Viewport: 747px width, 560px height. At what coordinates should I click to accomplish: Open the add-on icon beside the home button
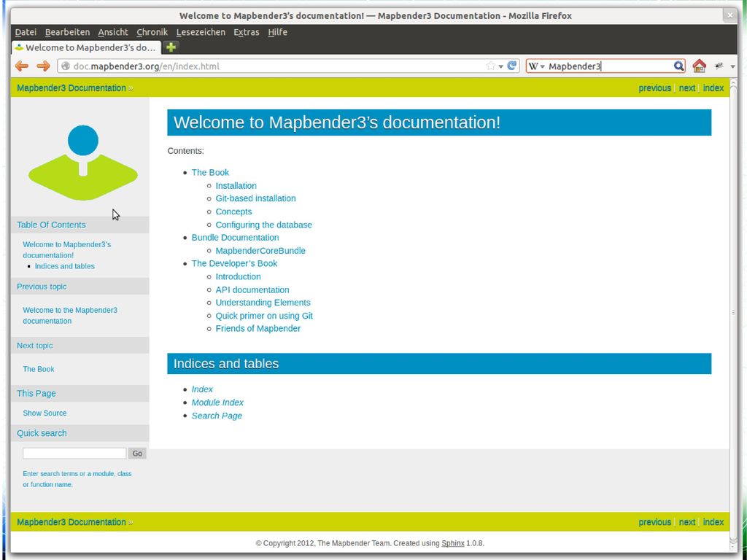click(x=719, y=66)
